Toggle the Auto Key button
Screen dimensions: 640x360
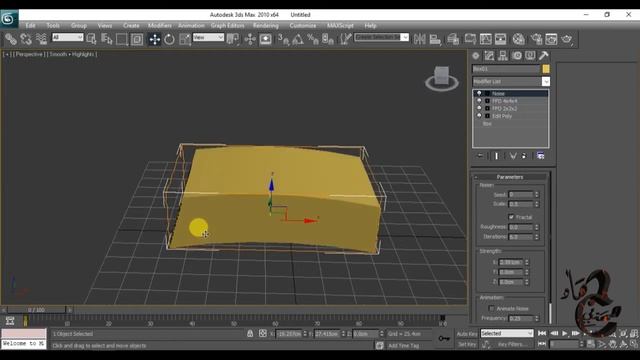pos(467,334)
